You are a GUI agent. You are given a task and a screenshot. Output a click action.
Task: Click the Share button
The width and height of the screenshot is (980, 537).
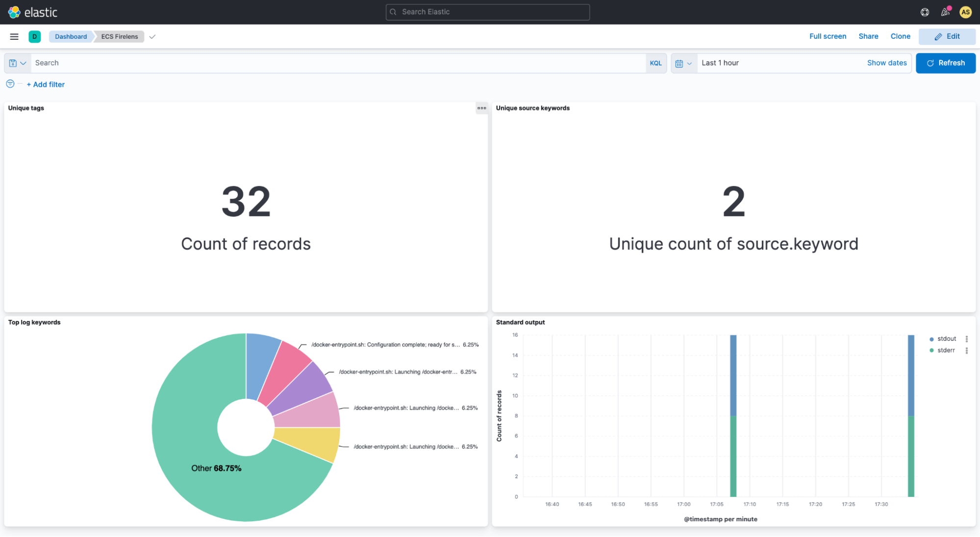click(x=868, y=36)
